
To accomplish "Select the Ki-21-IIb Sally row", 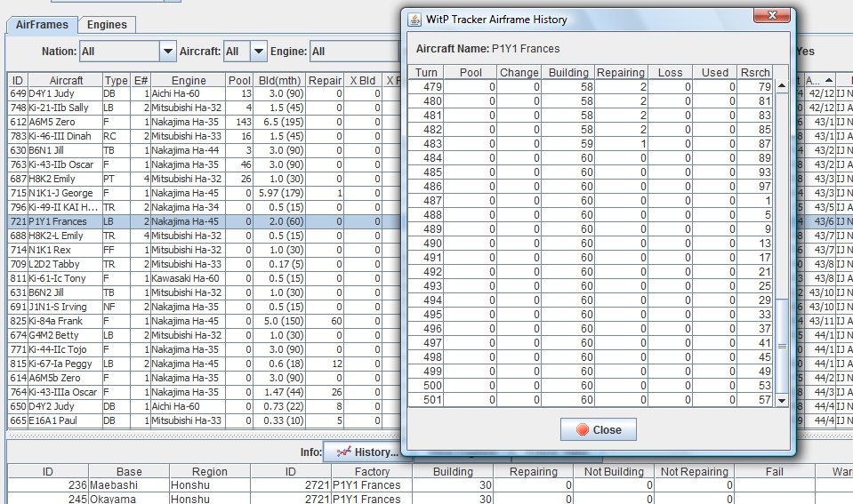I will [x=204, y=108].
